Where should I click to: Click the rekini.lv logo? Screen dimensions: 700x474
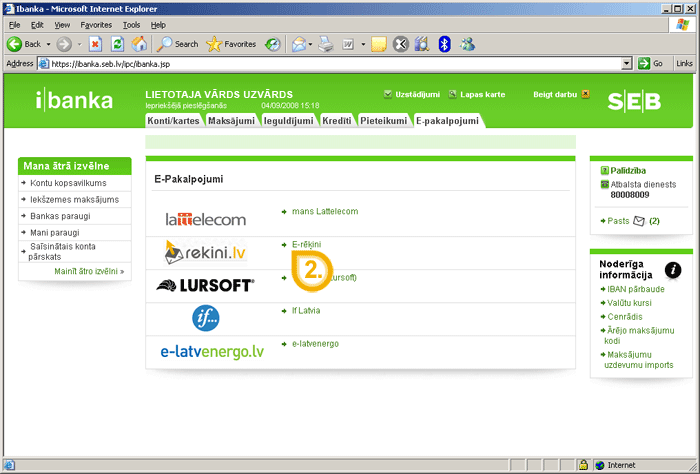coord(206,253)
